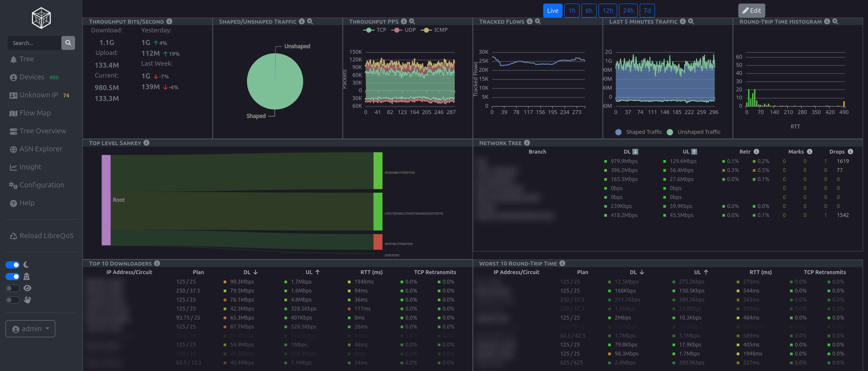This screenshot has height=371, width=868.
Task: Sort Top 10 Downloaders by DL arrow
Action: pos(255,272)
